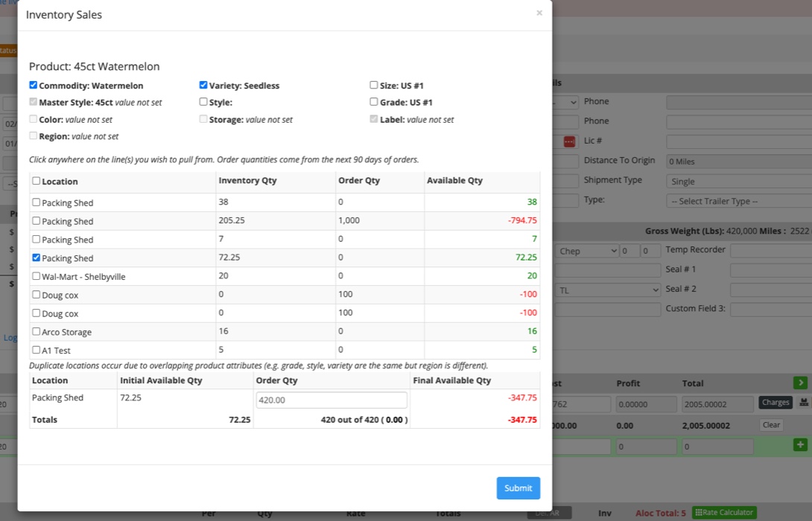Screen dimensions: 812x521
Task: Check the Grade: US #1 checkbox
Action: pyautogui.click(x=374, y=102)
